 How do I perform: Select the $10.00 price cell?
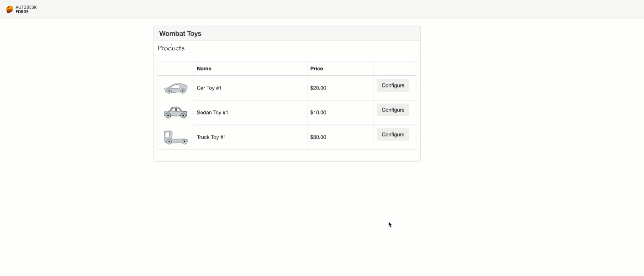318,113
